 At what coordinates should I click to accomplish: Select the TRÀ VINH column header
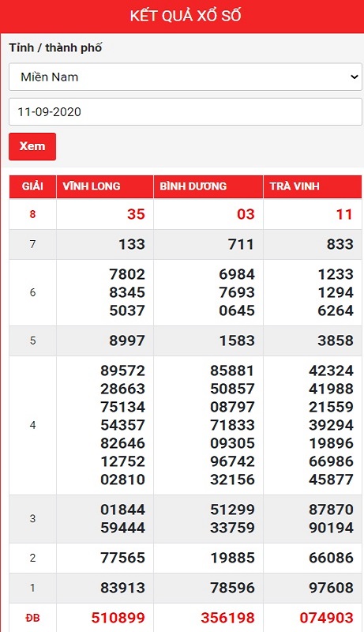295,186
